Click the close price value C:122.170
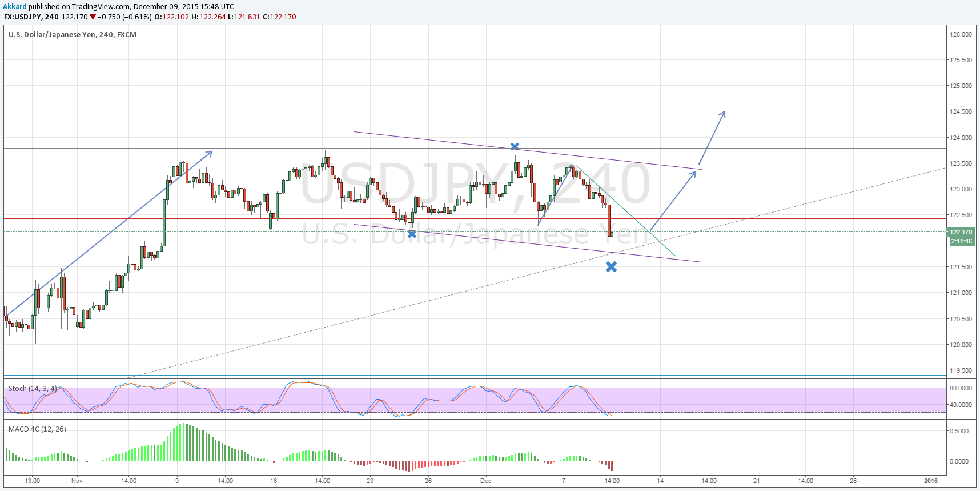This screenshot has height=491, width=980. tap(279, 17)
